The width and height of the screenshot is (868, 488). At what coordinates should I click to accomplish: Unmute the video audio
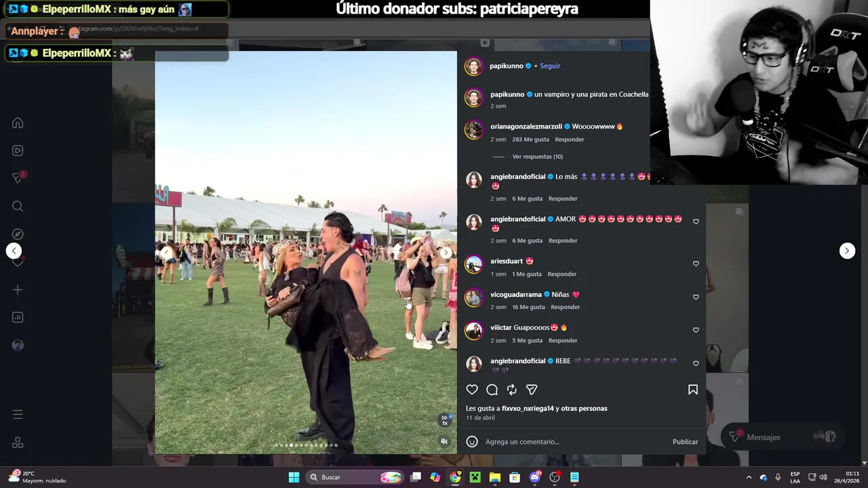[x=444, y=441]
